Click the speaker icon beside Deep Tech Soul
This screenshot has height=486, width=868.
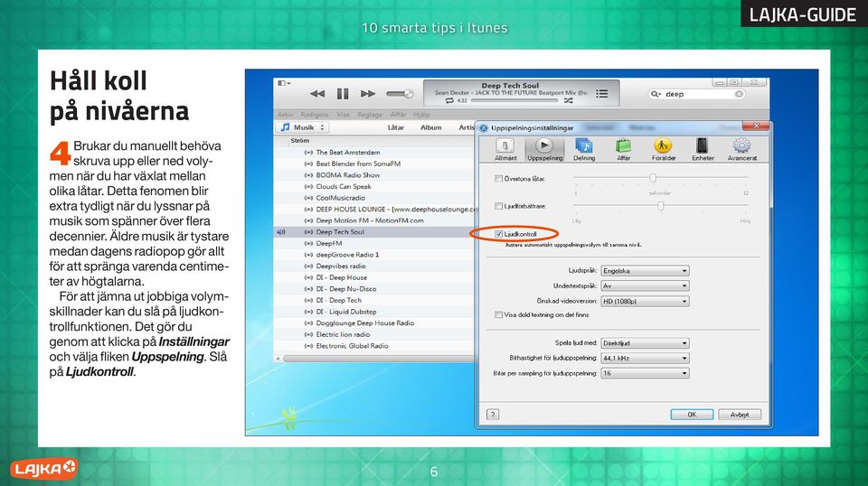tap(280, 232)
